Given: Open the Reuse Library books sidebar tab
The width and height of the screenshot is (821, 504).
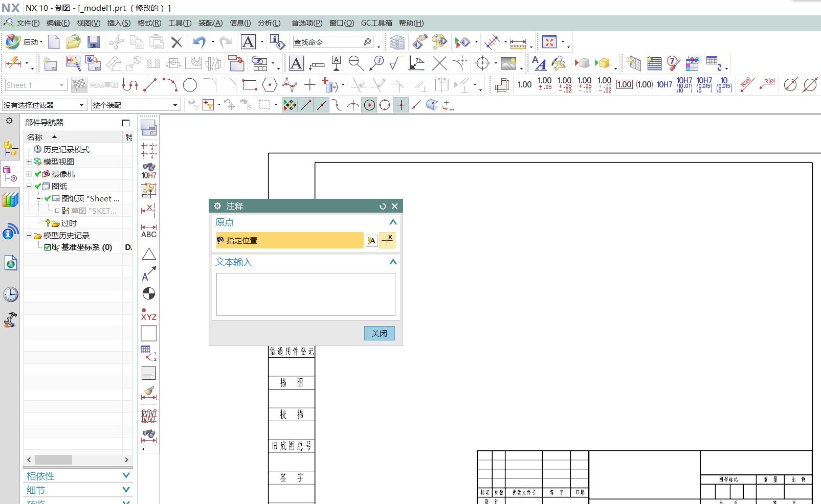Looking at the screenshot, I should coord(10,199).
